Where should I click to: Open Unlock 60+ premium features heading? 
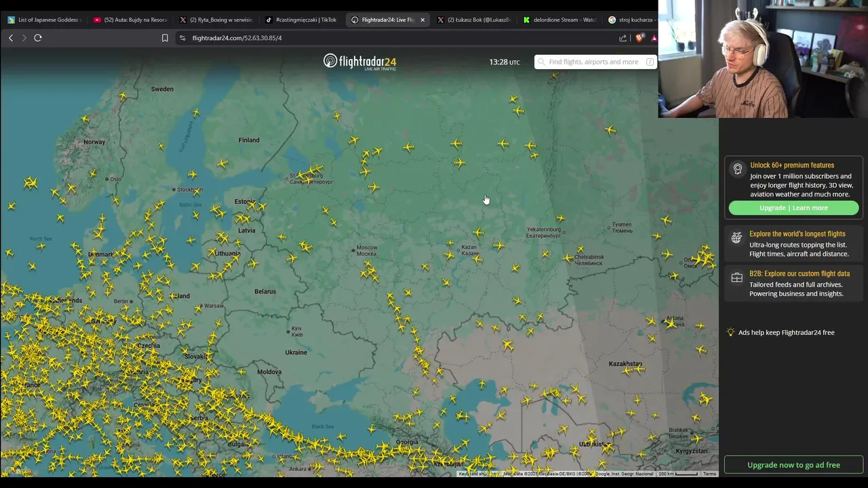tap(791, 165)
